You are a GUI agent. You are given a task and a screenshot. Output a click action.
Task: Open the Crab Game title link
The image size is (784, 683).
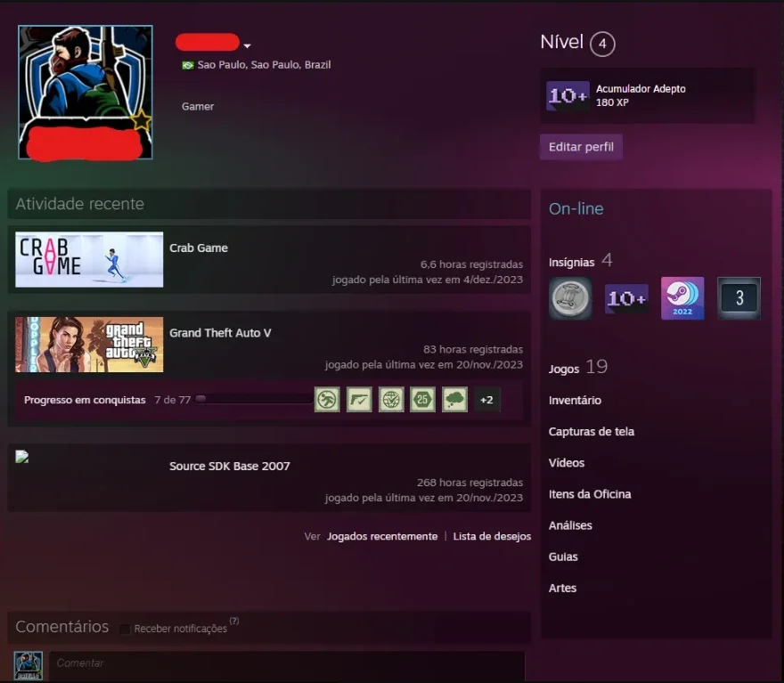199,248
